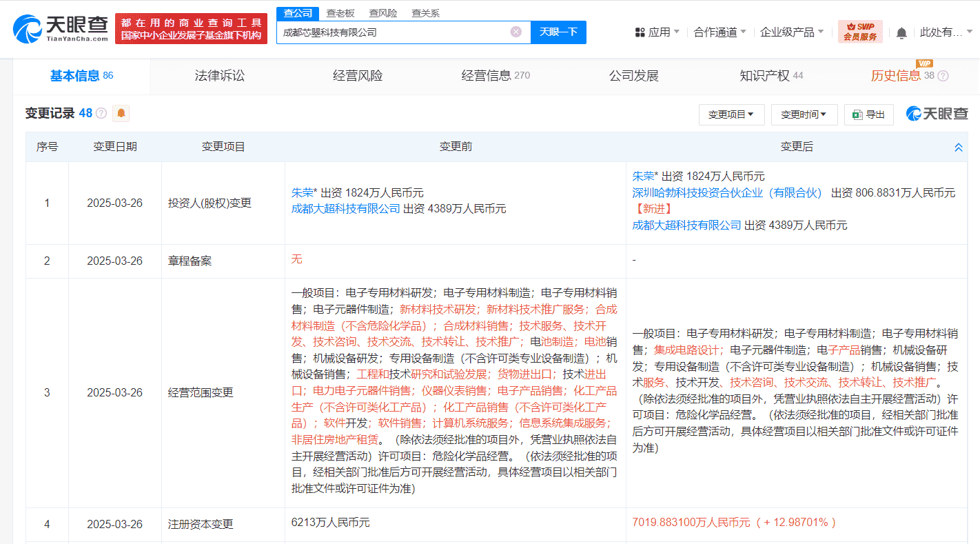Open the 变更项目 filter dropdown
The width and height of the screenshot is (980, 544).
[x=731, y=114]
